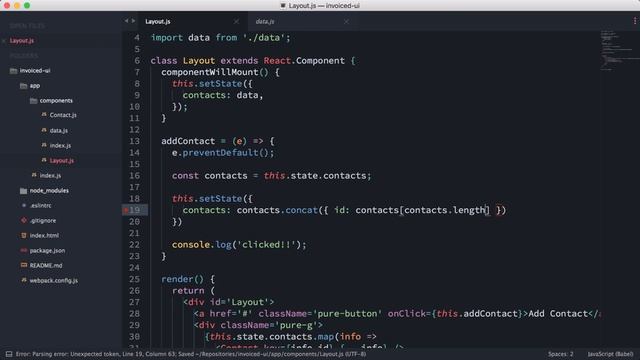Switch to the data.js tab
This screenshot has width=640, height=360.
click(x=265, y=22)
